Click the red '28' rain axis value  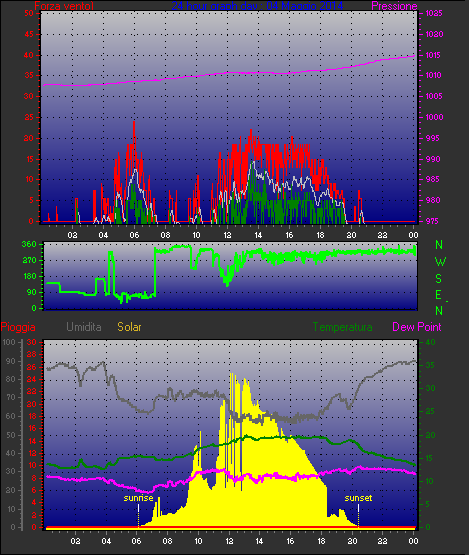point(32,354)
